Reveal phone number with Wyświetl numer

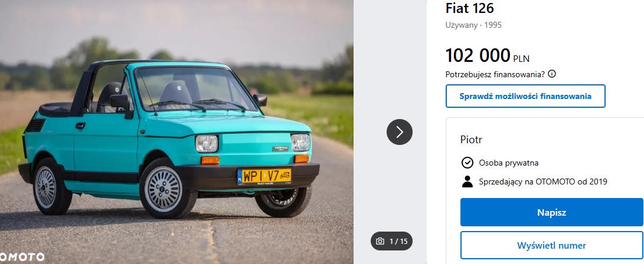551,246
